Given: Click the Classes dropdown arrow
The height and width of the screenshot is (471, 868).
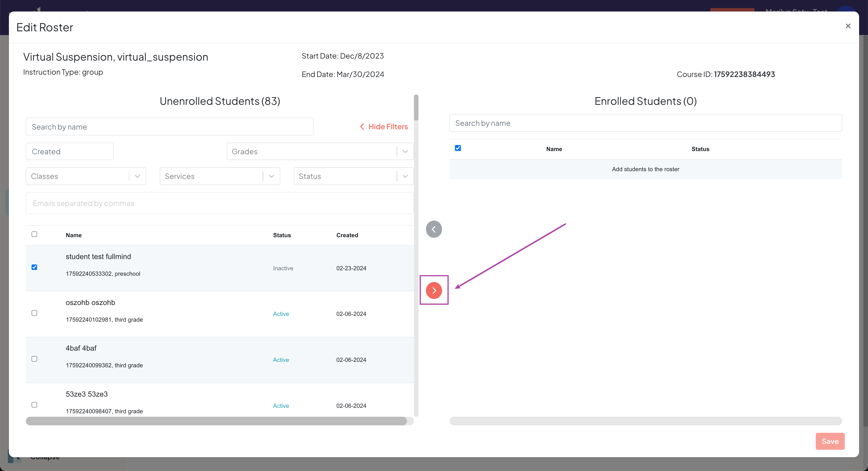Looking at the screenshot, I should tap(137, 176).
